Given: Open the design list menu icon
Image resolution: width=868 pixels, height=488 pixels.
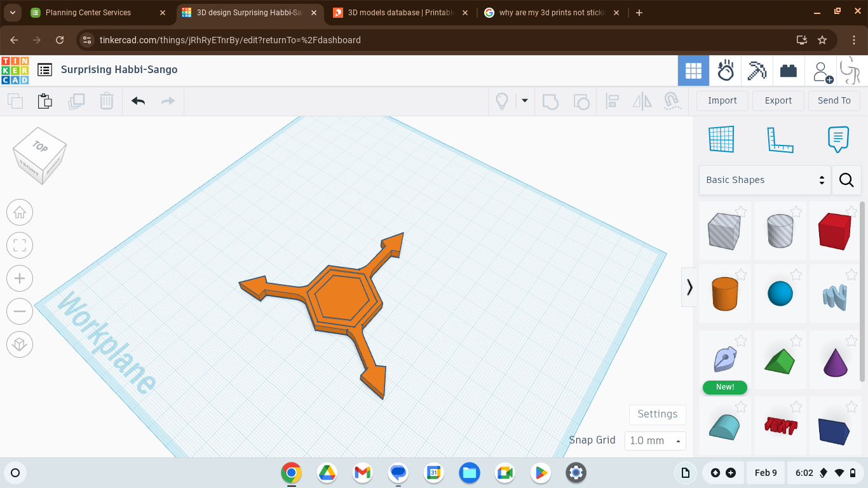Looking at the screenshot, I should [x=44, y=70].
